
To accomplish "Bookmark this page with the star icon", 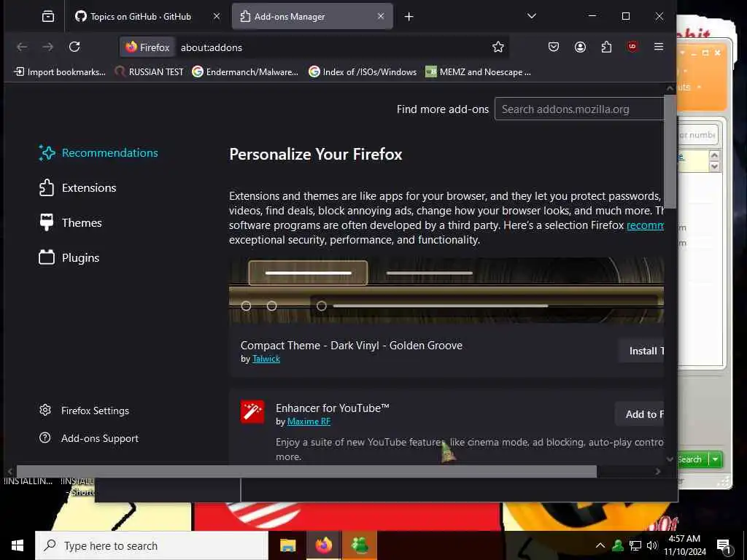I will click(x=498, y=47).
